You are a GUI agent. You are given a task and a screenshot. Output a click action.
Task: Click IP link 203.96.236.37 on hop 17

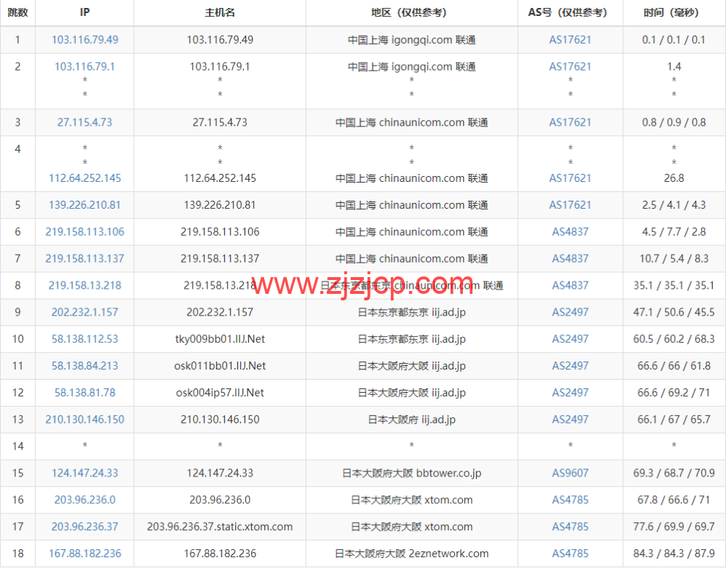coord(84,527)
